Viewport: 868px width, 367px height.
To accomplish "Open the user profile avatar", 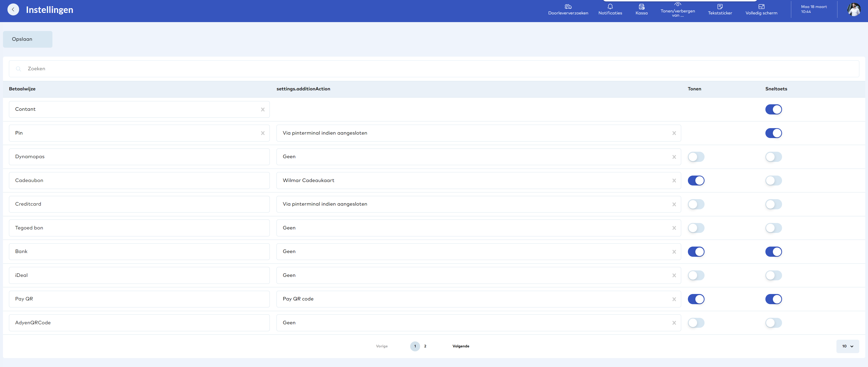I will 854,9.
